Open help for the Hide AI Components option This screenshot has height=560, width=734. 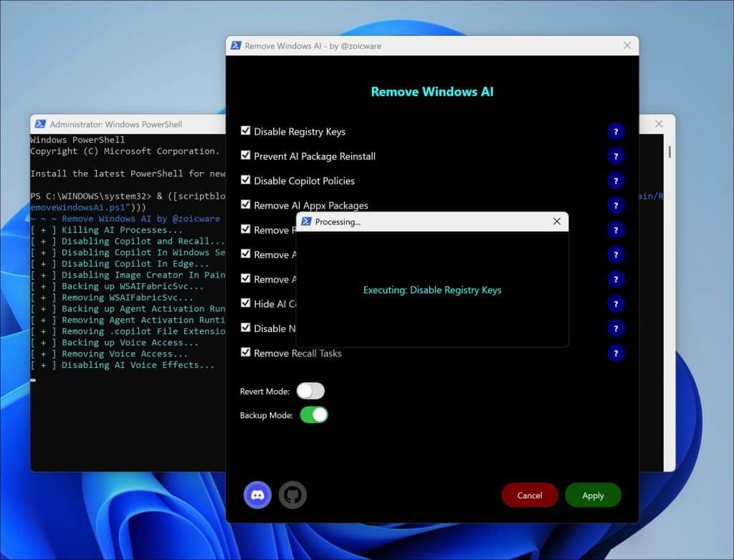click(616, 303)
